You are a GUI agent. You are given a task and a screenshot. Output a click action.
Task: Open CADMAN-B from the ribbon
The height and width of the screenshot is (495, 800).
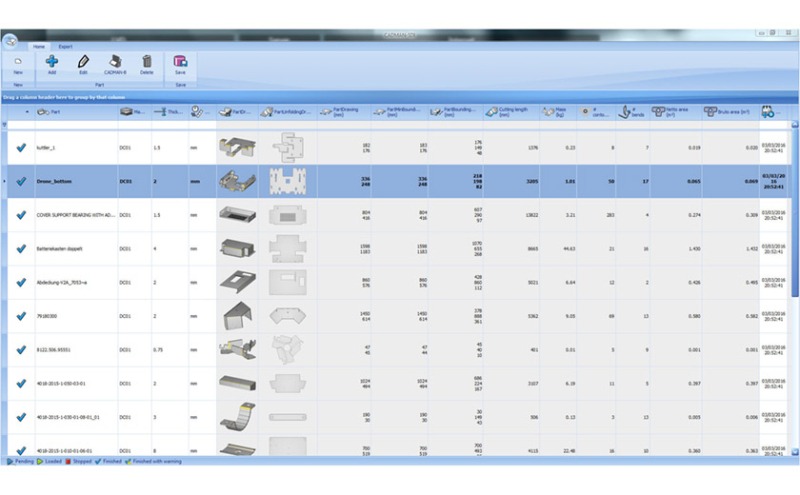click(x=115, y=64)
